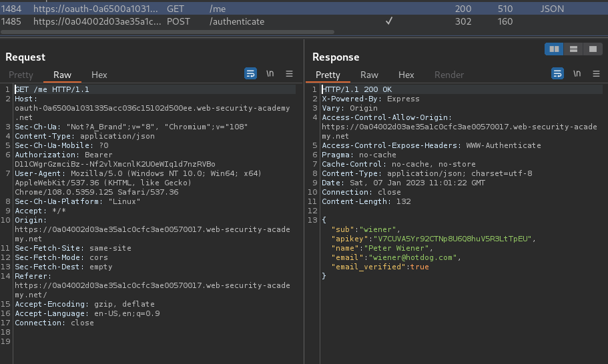This screenshot has height=364, width=608.
Task: Click the Content-Length: 132 header
Action: pos(366,201)
